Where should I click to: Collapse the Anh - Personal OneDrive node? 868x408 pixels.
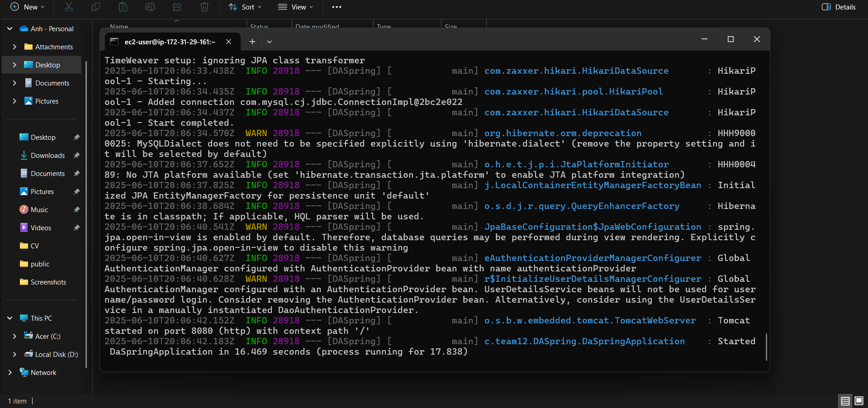pos(10,28)
